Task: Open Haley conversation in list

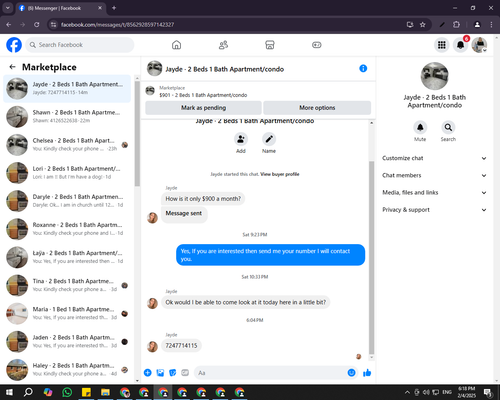Action: coord(67,369)
